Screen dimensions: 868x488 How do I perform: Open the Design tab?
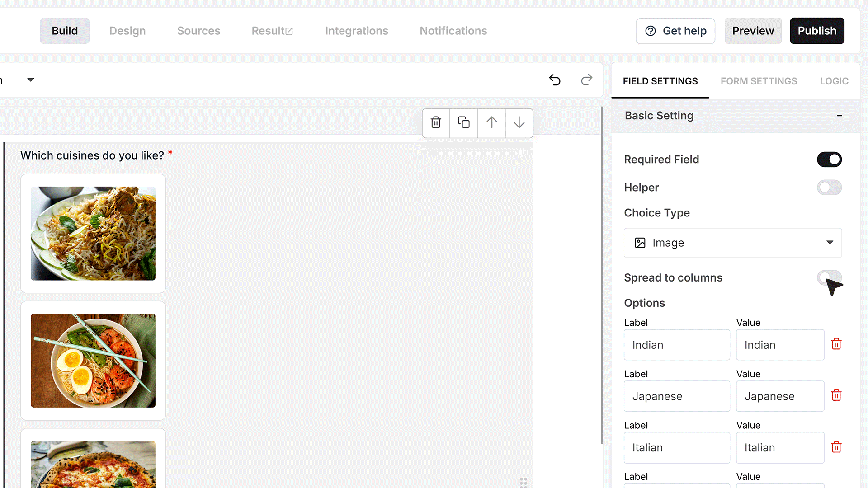[127, 31]
